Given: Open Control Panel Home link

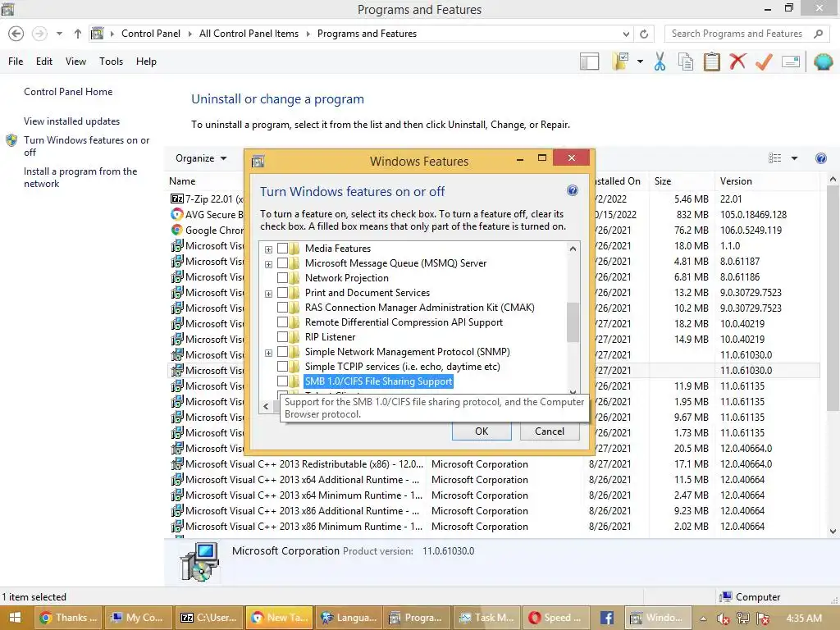Looking at the screenshot, I should (68, 92).
